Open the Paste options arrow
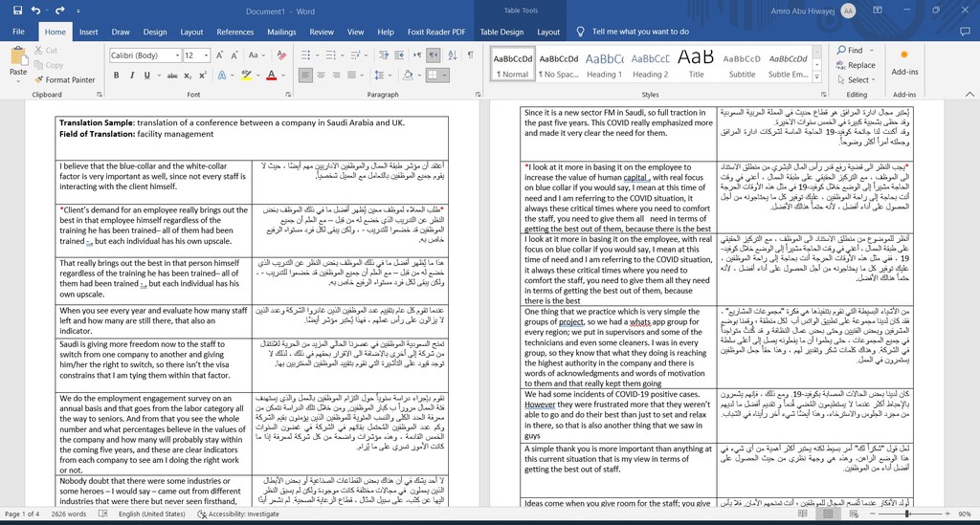The width and height of the screenshot is (980, 525). point(18,81)
